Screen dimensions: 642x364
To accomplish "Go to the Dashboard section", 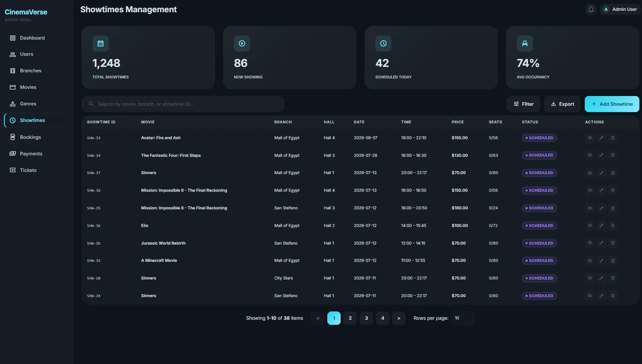I will [x=36, y=38].
